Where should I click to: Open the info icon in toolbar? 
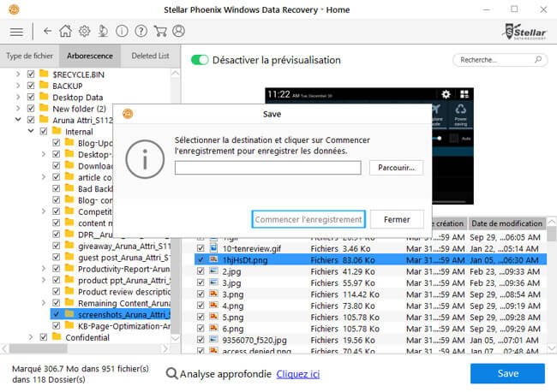coord(121,31)
